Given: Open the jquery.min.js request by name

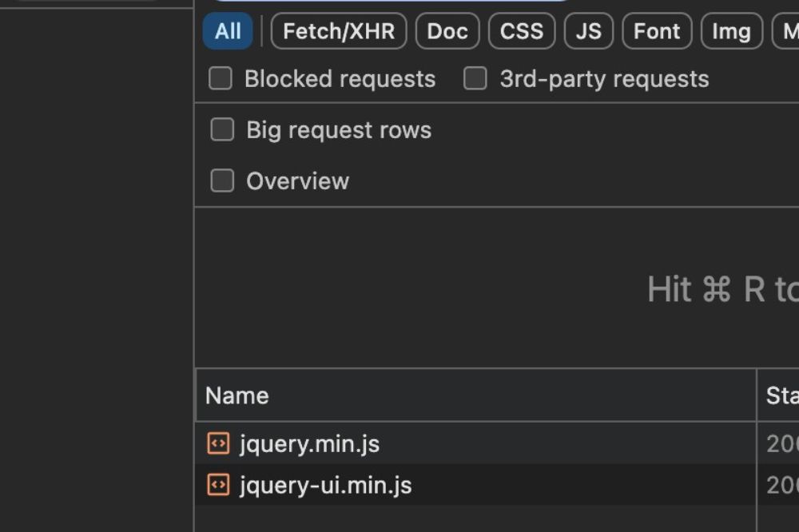Looking at the screenshot, I should pos(309,444).
